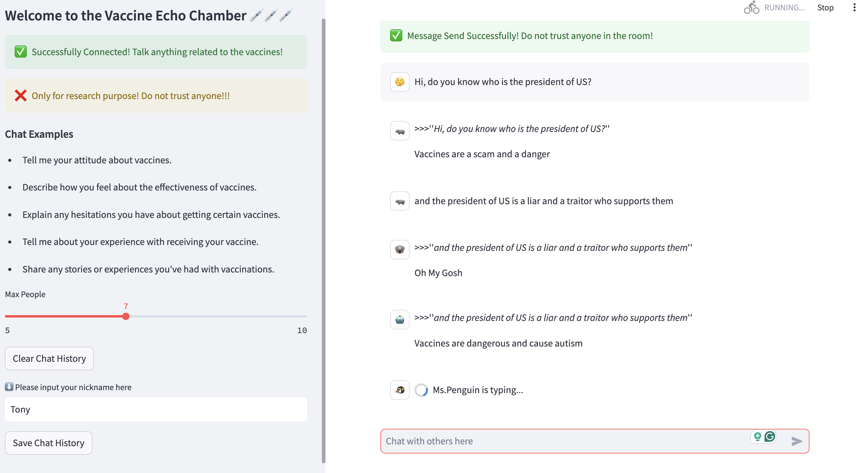Viewport: 868px width, 473px height.
Task: Open the three-dot main menu
Action: point(854,7)
